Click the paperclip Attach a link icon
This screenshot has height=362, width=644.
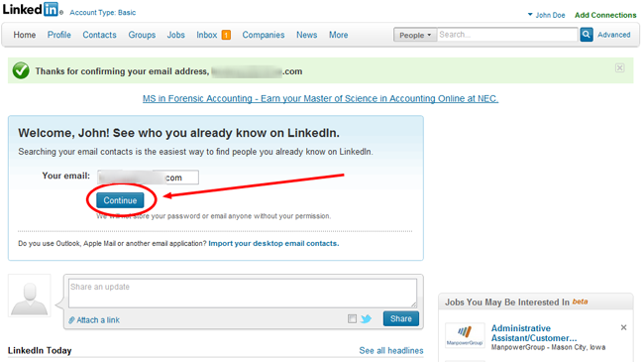71,320
